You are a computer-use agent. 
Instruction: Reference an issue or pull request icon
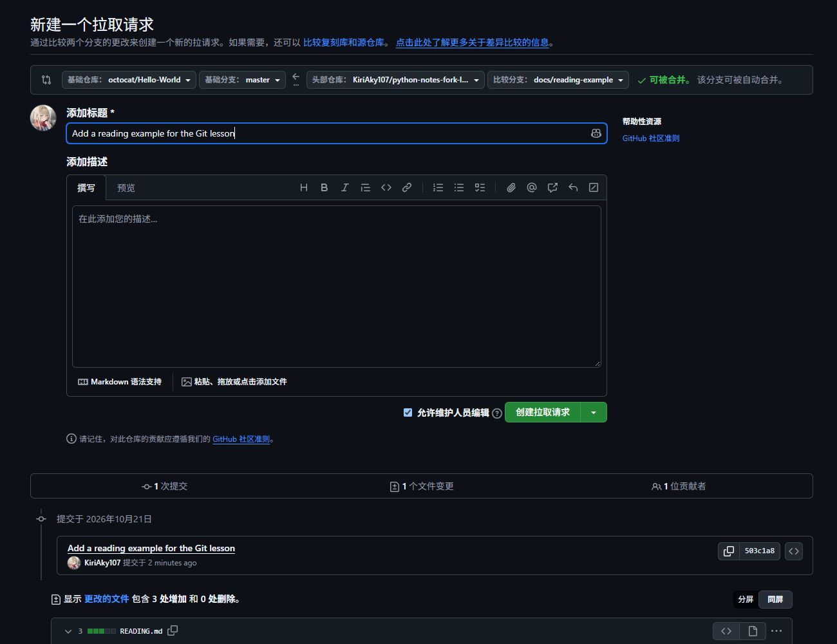(x=552, y=187)
